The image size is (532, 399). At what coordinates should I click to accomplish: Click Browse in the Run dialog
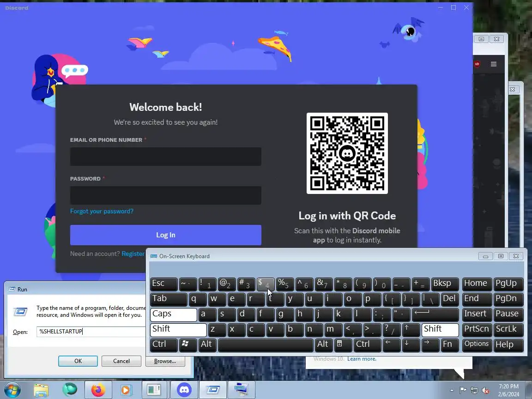[165, 361]
